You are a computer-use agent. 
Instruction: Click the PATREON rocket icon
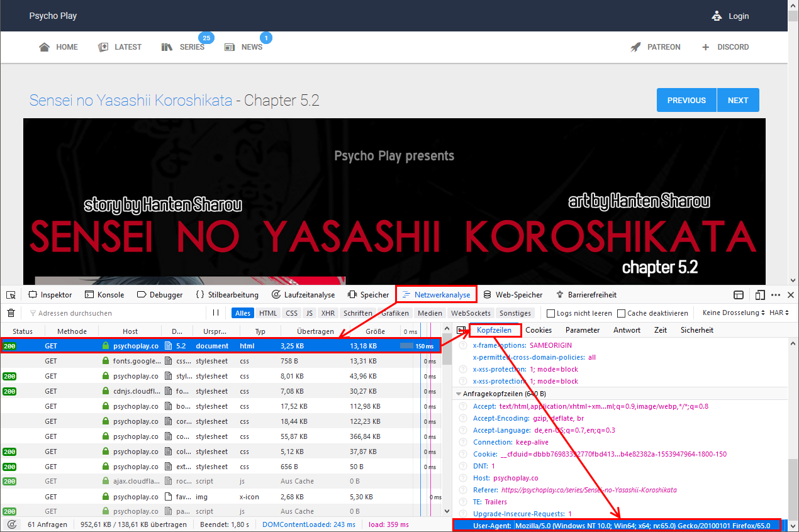point(636,47)
